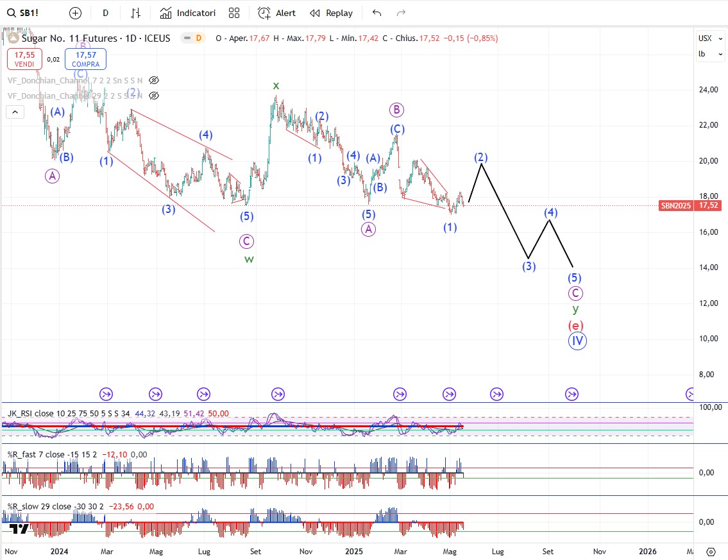Click the 2026 time axis label
The height and width of the screenshot is (560, 728).
tap(648, 552)
